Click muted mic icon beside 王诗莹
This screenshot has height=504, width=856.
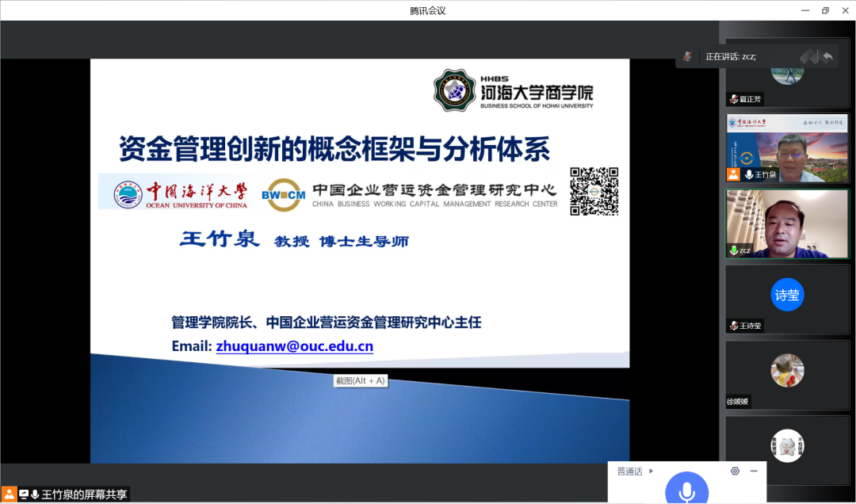[x=734, y=326]
